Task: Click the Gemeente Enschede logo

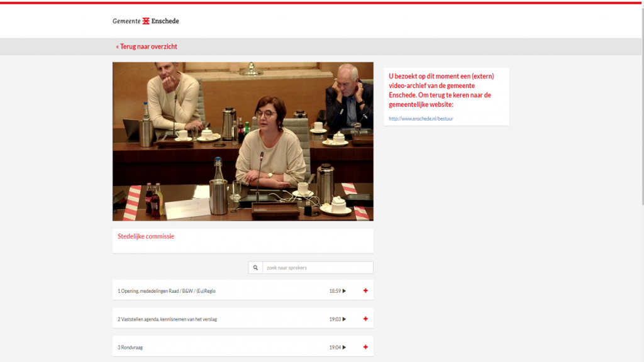Action: 145,21
